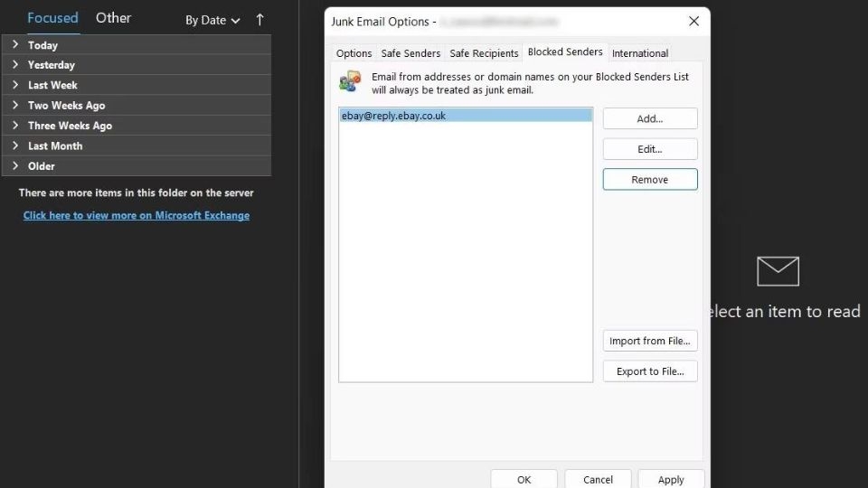Expand the Yesterday group
Viewport: 868px width, 488px height.
(x=15, y=65)
